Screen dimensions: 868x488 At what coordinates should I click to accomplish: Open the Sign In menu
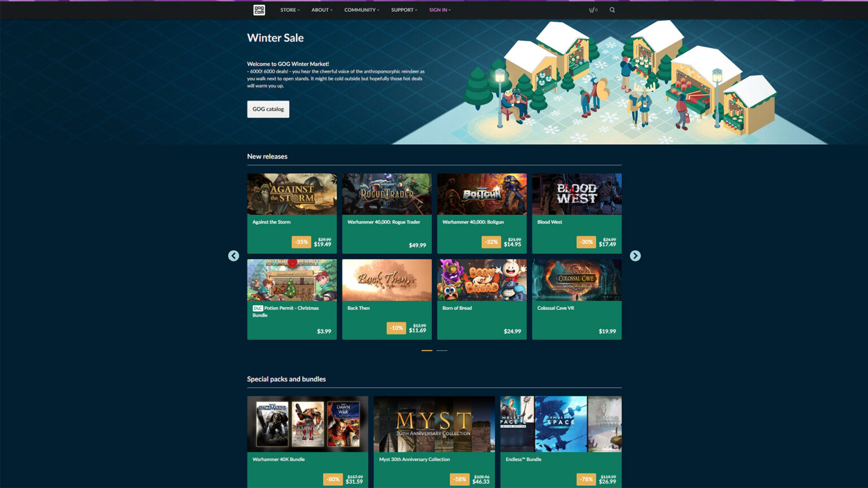[440, 10]
